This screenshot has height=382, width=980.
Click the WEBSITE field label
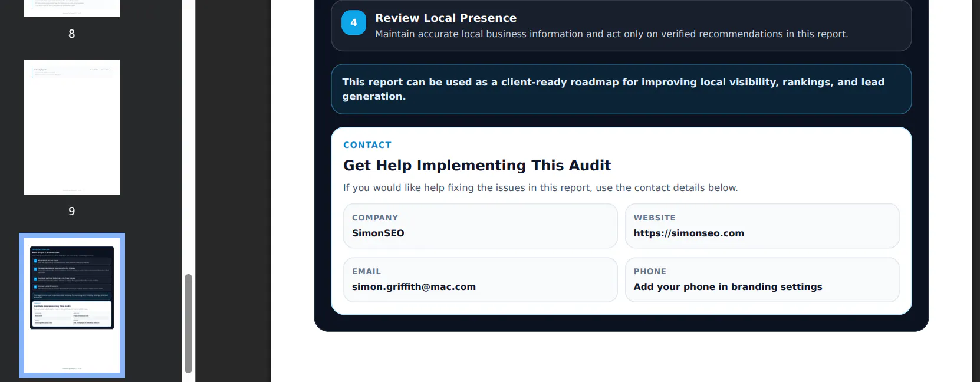655,218
